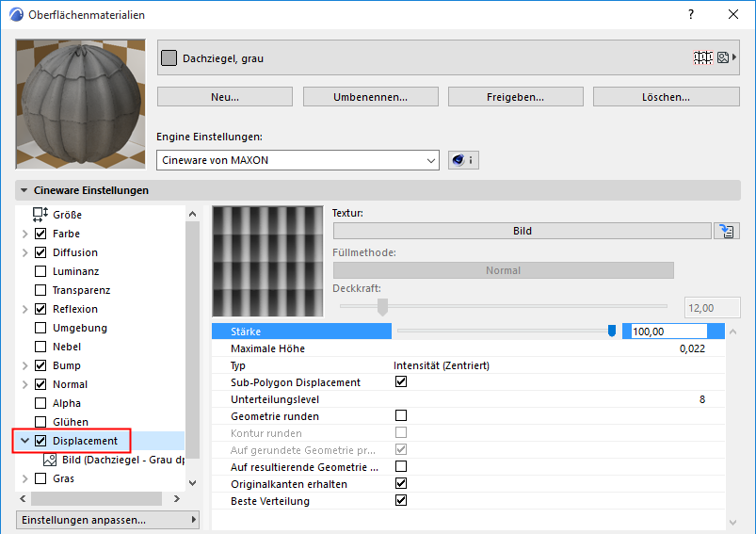Click the material sphere preview image
Image resolution: width=756 pixels, height=534 pixels.
click(x=81, y=105)
